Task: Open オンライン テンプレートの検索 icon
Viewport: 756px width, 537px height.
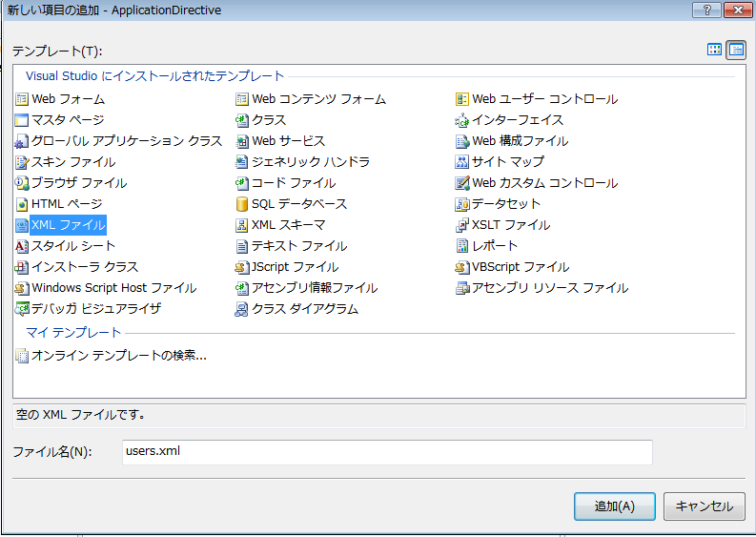Action: (22, 356)
